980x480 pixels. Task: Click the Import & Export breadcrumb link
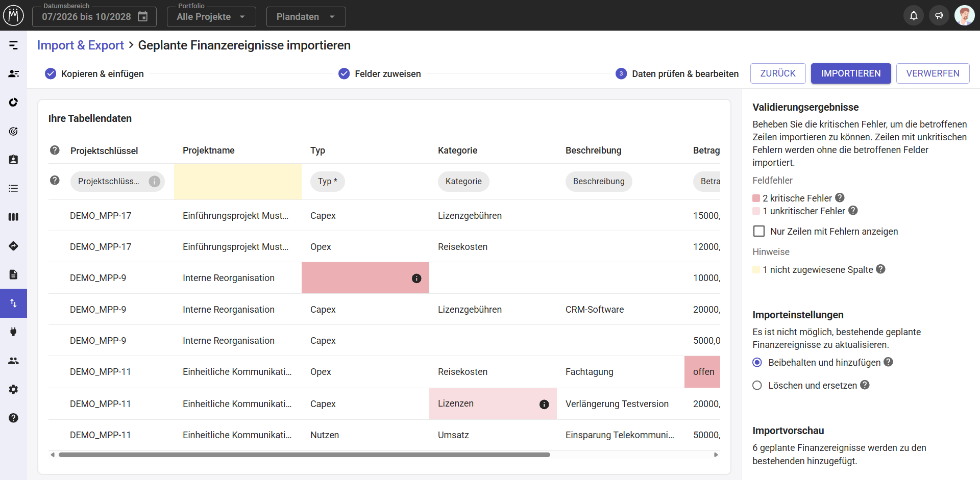pos(81,45)
